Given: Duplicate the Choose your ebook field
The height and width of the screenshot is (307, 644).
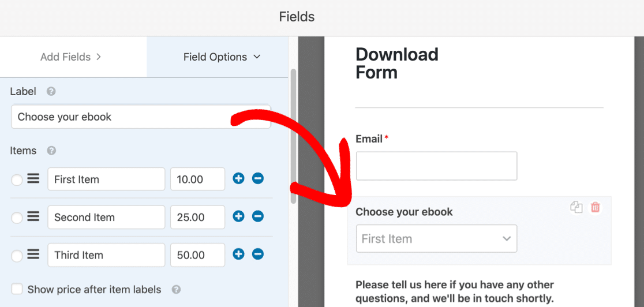Looking at the screenshot, I should tap(576, 208).
